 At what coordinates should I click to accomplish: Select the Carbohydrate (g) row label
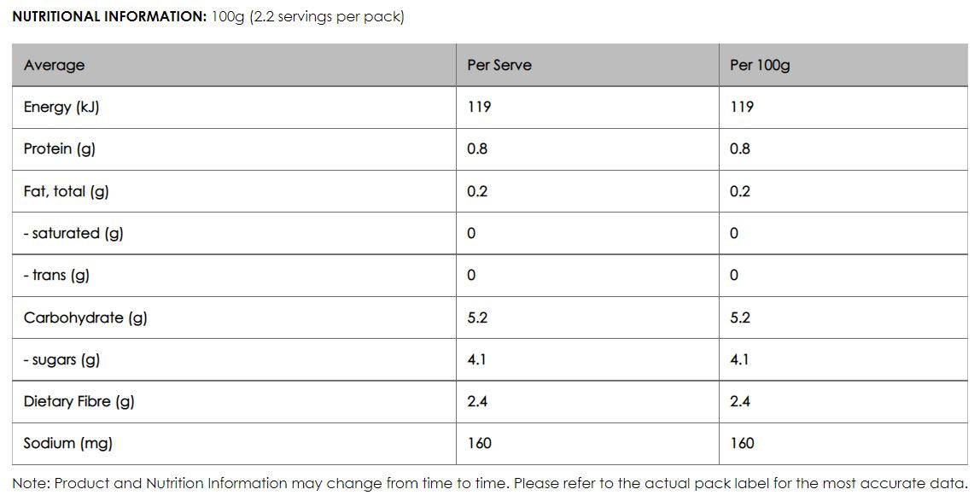coord(85,317)
